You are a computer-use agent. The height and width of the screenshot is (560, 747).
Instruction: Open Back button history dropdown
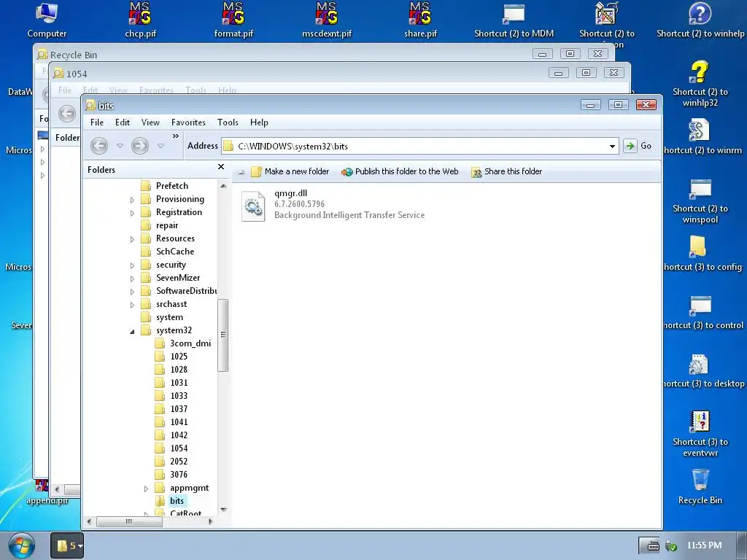pos(120,146)
